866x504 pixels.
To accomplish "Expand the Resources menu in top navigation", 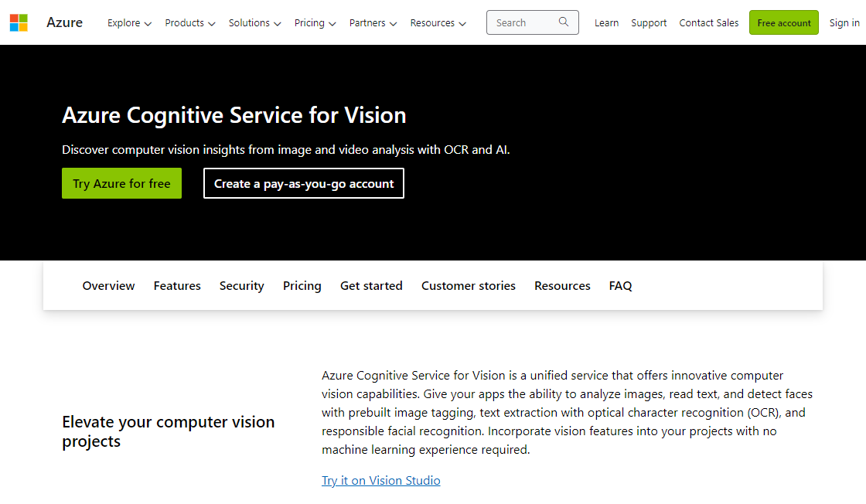I will coord(438,23).
